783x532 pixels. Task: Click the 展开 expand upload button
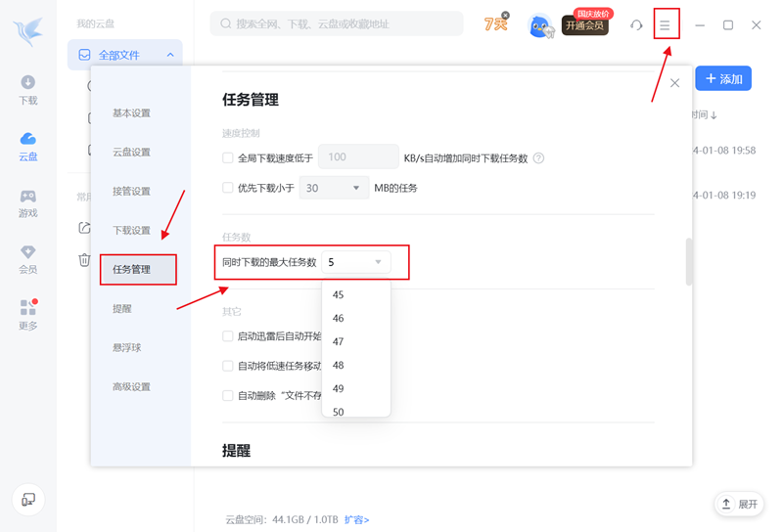pyautogui.click(x=739, y=504)
